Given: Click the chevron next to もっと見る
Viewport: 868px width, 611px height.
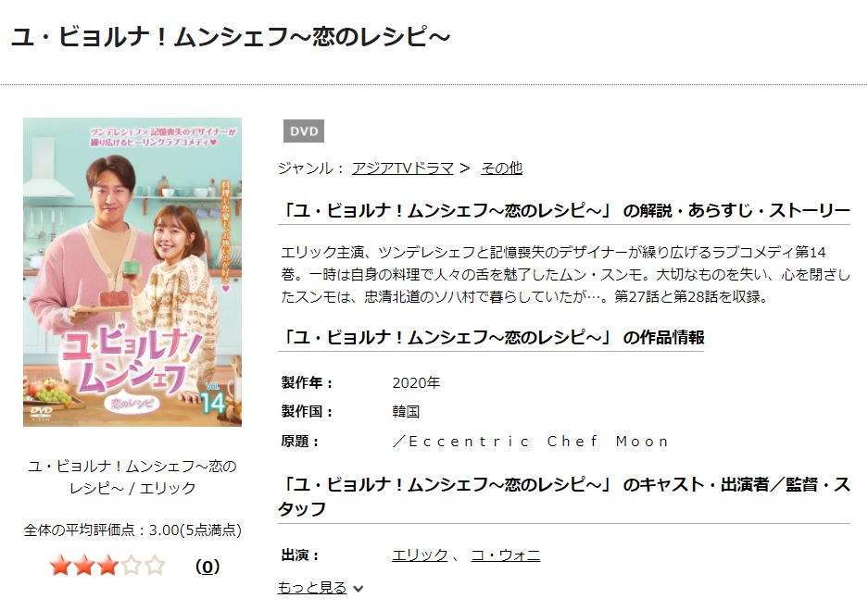Looking at the screenshot, I should tap(359, 589).
